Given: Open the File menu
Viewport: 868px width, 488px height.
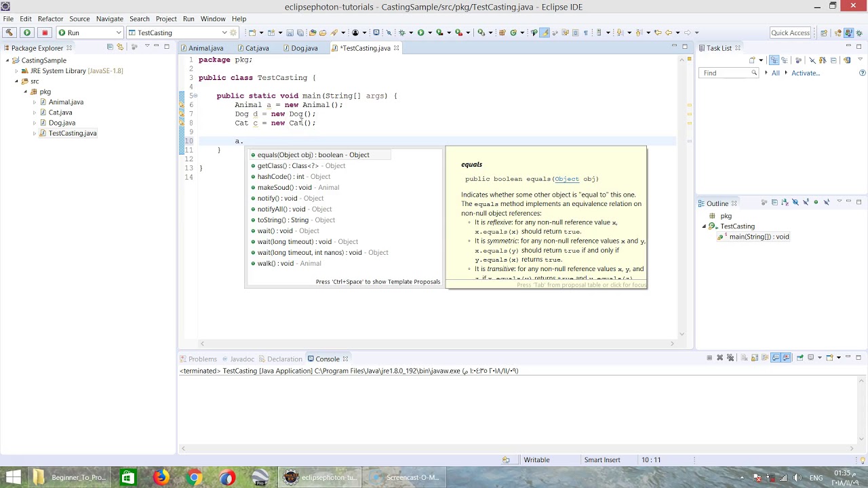Looking at the screenshot, I should click(8, 19).
